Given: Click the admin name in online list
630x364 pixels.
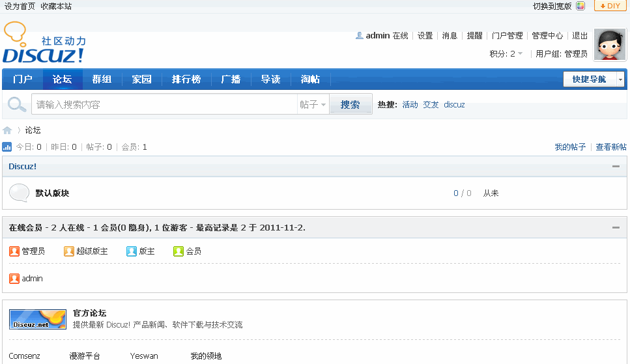Looking at the screenshot, I should pos(32,279).
